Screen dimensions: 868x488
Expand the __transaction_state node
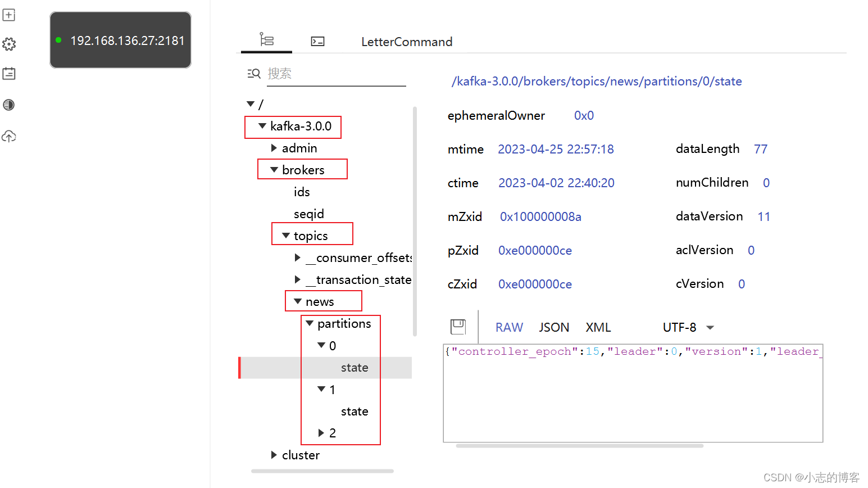(298, 279)
